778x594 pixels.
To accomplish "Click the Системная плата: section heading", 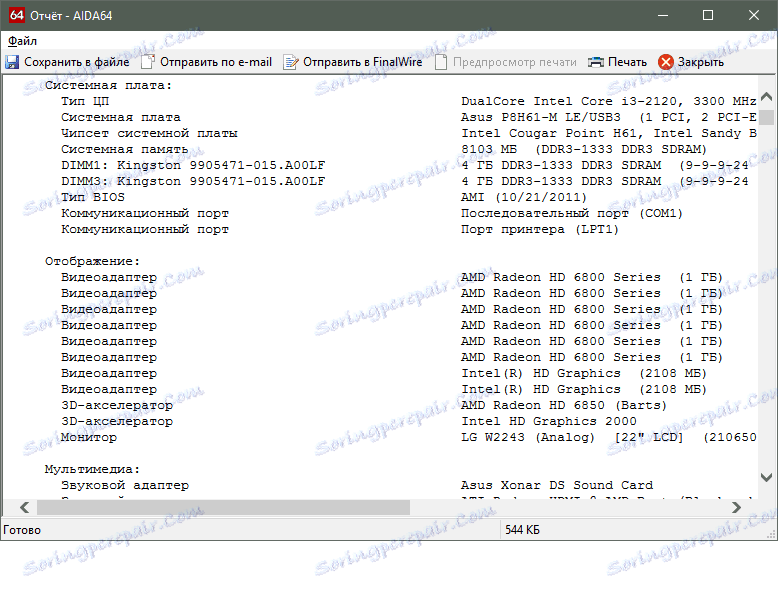I will tap(108, 85).
